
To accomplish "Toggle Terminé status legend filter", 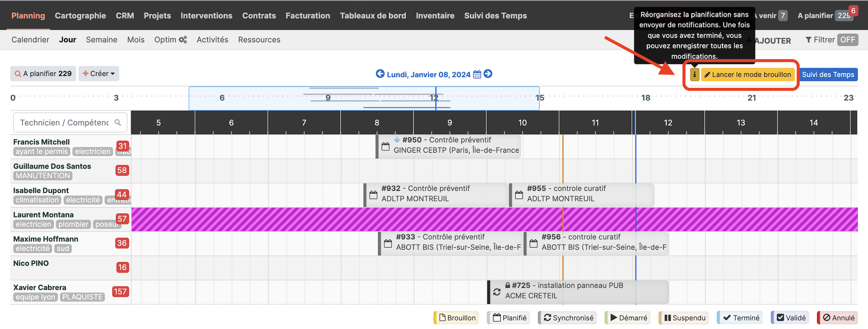I will point(740,318).
